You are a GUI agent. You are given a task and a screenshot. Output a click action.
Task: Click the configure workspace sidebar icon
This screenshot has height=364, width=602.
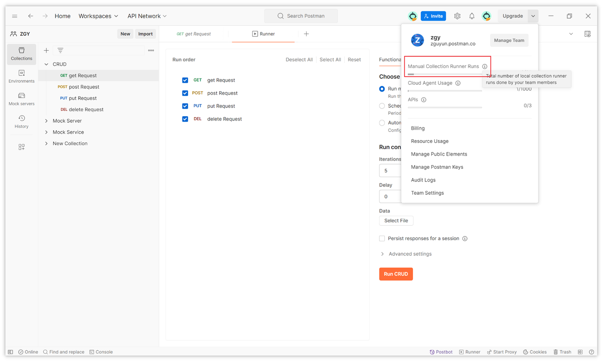pos(22,147)
